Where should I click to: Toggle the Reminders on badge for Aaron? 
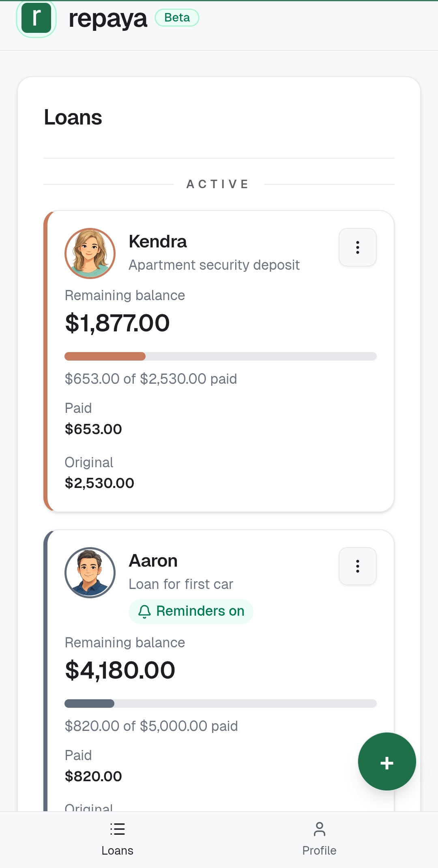[x=191, y=611]
